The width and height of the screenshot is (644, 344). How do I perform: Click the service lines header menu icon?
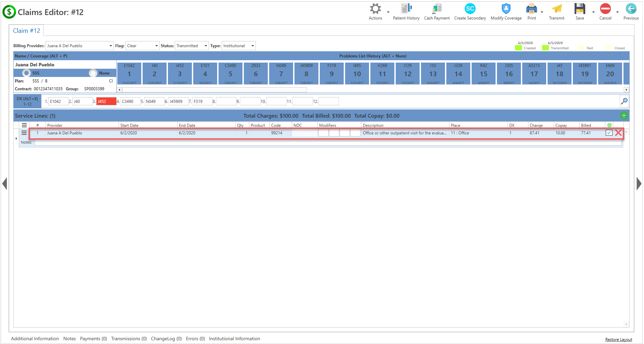pos(24,125)
